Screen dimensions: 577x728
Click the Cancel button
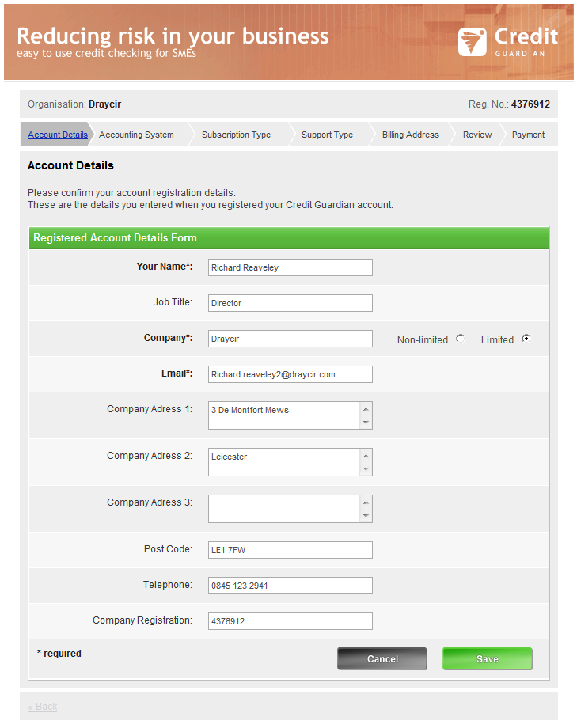pos(382,659)
